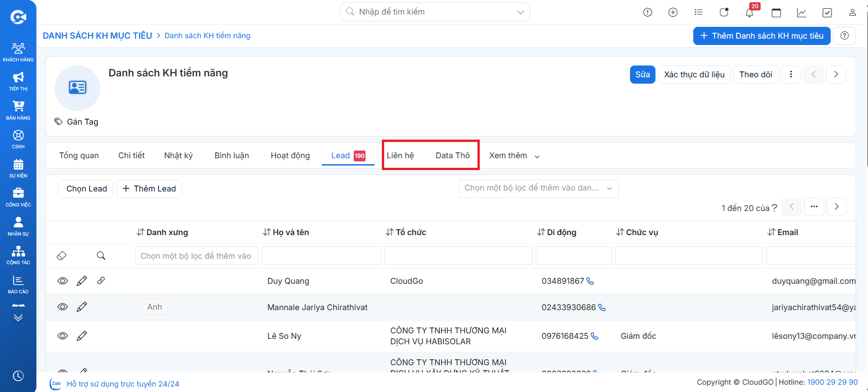Open the filter list dropdown above table

(x=538, y=188)
